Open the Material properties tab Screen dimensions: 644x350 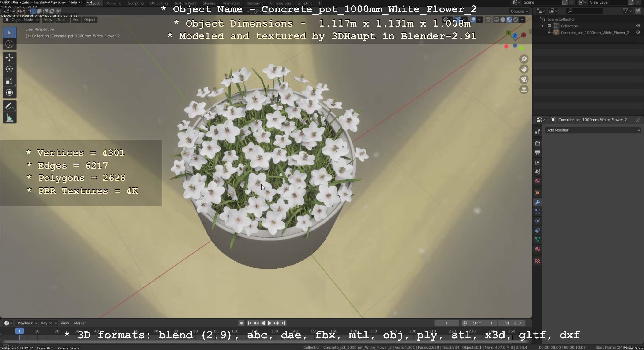pyautogui.click(x=538, y=249)
